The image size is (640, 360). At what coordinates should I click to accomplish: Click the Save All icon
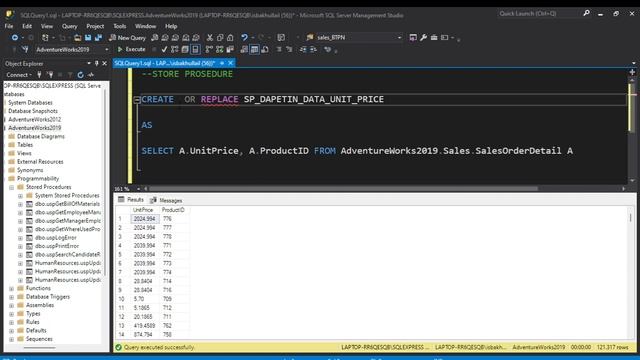[98, 38]
